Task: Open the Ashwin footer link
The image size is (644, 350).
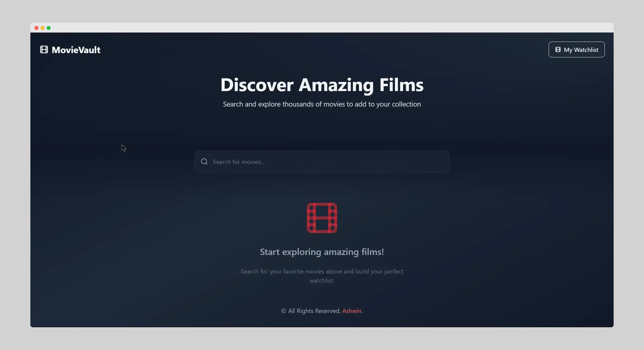Action: tap(351, 311)
